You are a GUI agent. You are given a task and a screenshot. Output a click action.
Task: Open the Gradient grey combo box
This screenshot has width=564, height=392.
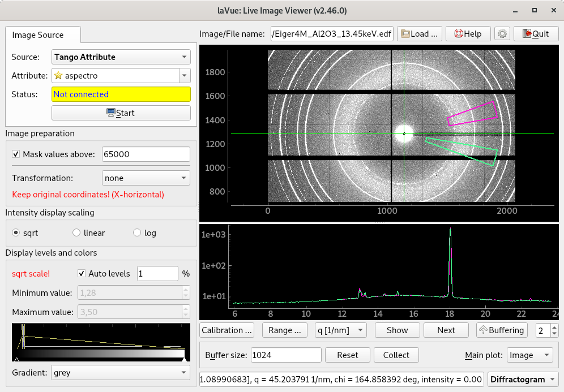click(120, 373)
